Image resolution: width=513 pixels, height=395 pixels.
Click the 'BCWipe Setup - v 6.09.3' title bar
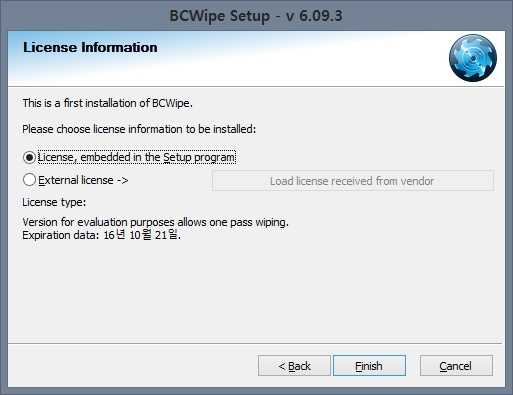pos(256,16)
